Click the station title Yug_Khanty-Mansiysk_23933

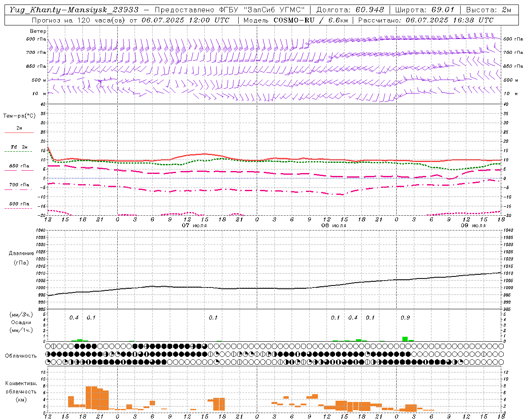click(x=74, y=10)
